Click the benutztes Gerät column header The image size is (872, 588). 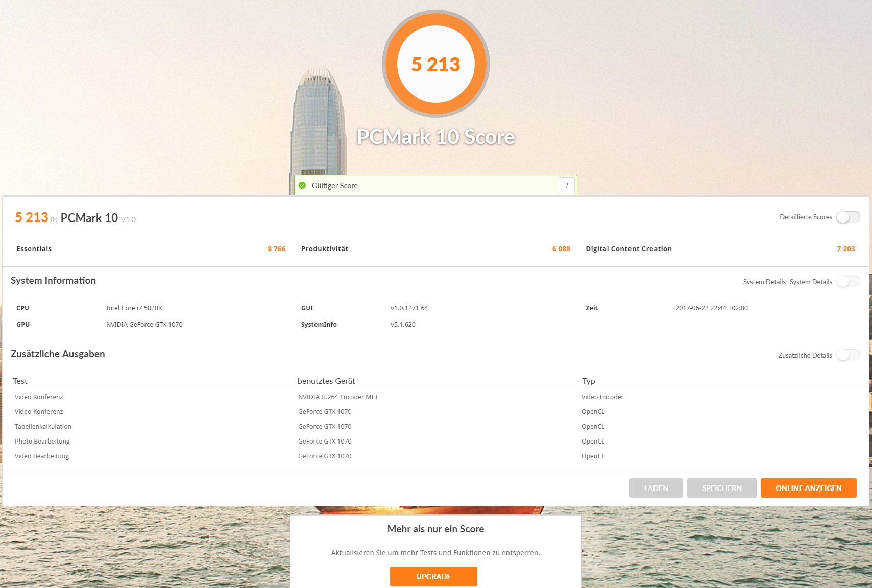coord(326,381)
